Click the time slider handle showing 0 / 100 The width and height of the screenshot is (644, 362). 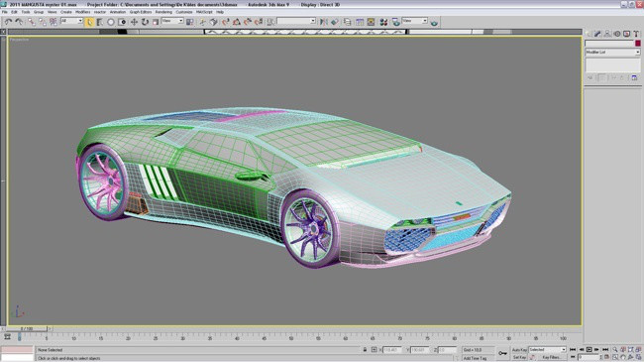coord(27,328)
